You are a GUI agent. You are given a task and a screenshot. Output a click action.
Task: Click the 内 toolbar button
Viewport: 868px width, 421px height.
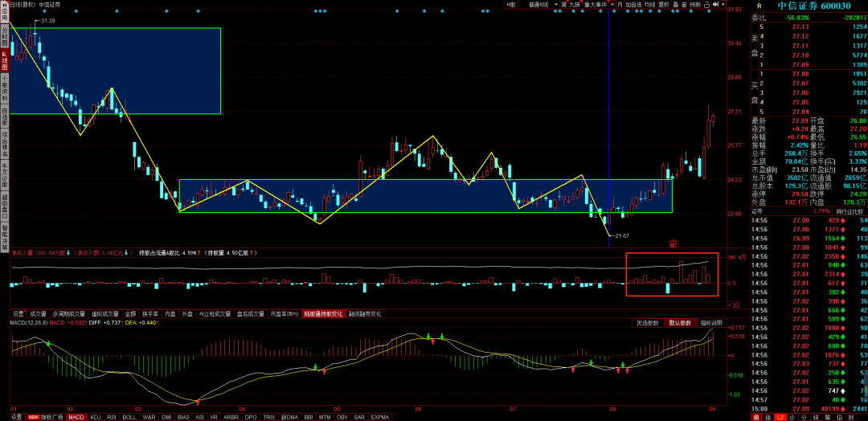[620, 5]
